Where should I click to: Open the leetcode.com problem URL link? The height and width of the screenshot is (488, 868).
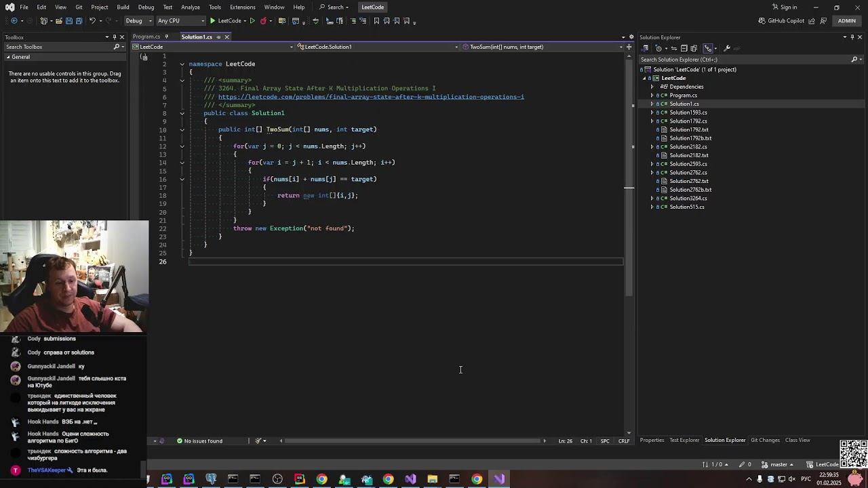point(371,97)
